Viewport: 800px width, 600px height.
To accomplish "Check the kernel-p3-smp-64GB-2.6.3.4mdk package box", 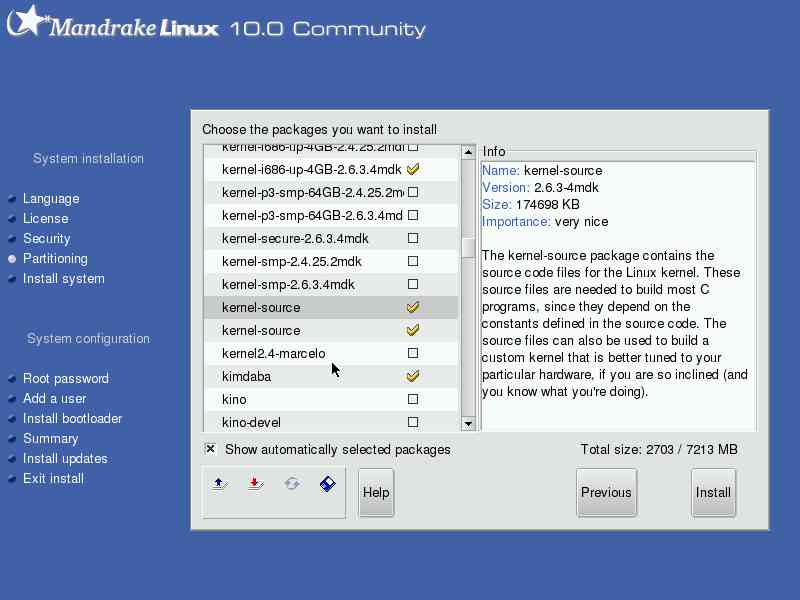I will coord(413,215).
